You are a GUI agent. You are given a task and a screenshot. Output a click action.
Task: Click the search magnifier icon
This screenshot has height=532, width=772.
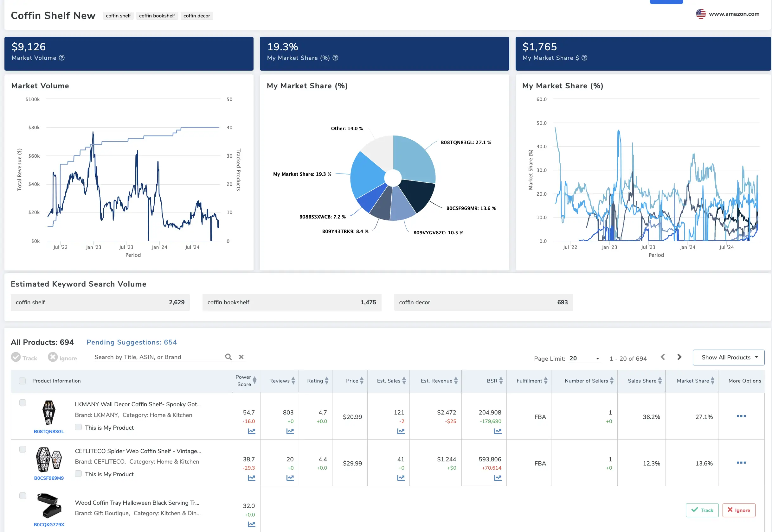point(228,357)
